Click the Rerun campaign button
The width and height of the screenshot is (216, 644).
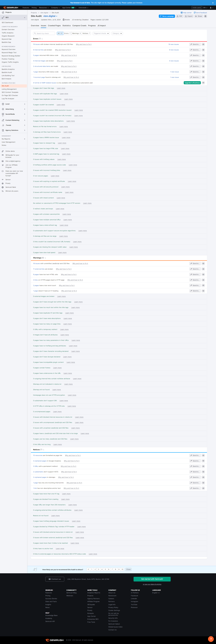tap(167, 16)
